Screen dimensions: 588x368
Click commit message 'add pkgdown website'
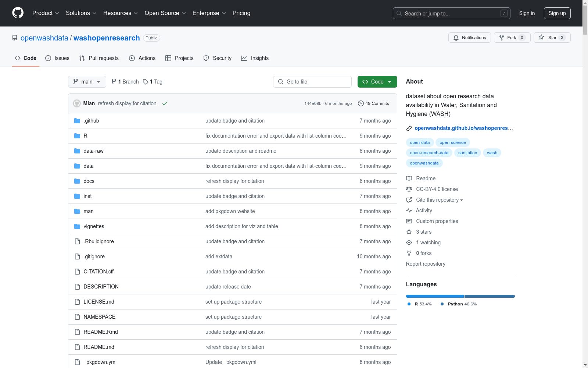coord(230,211)
